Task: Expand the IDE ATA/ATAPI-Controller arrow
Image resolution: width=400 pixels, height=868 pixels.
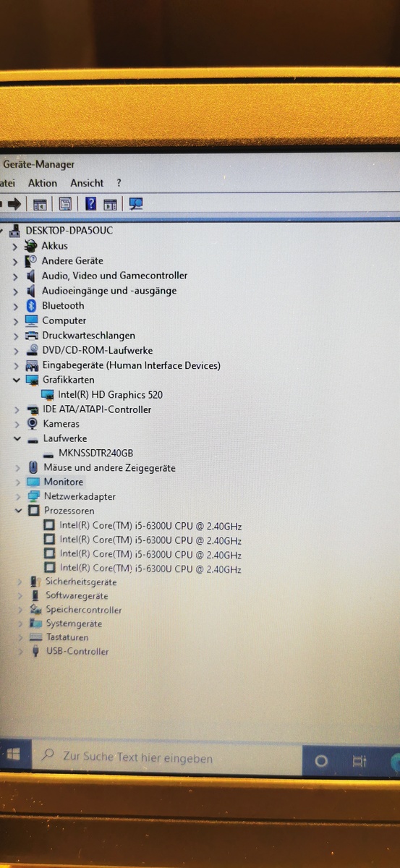Action: click(x=16, y=409)
